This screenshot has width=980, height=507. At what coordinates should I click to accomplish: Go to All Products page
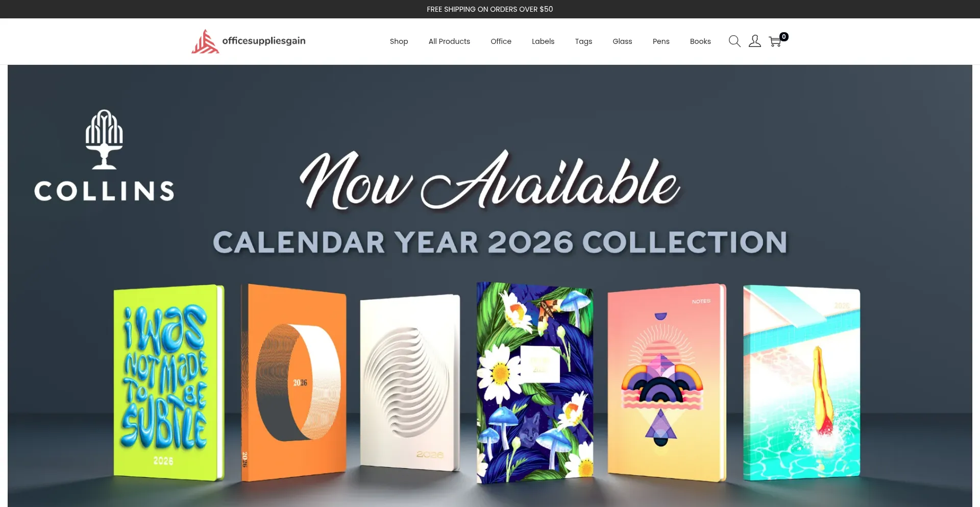click(x=449, y=41)
